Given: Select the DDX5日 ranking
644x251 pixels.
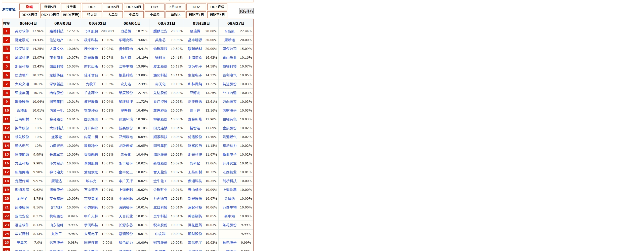Looking at the screenshot, I should (113, 7).
